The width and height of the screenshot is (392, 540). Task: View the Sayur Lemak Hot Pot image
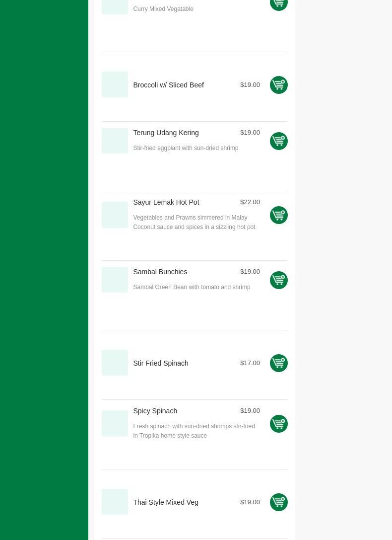[115, 215]
